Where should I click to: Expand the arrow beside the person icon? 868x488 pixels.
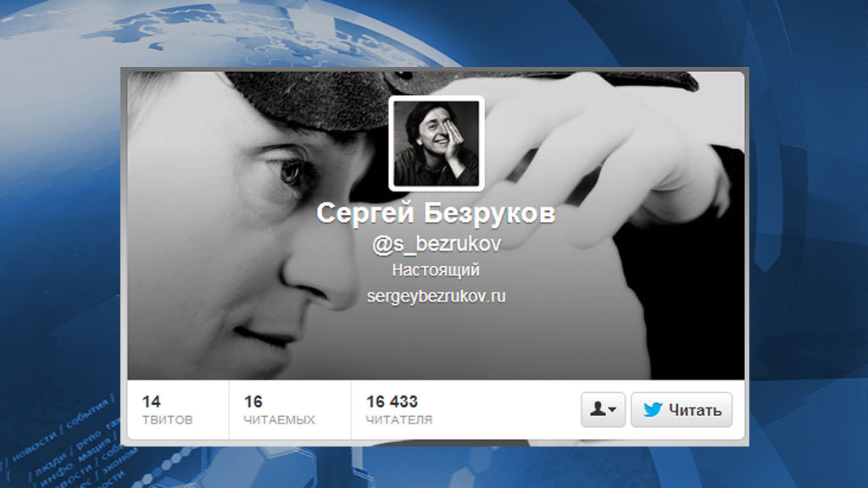pos(612,410)
